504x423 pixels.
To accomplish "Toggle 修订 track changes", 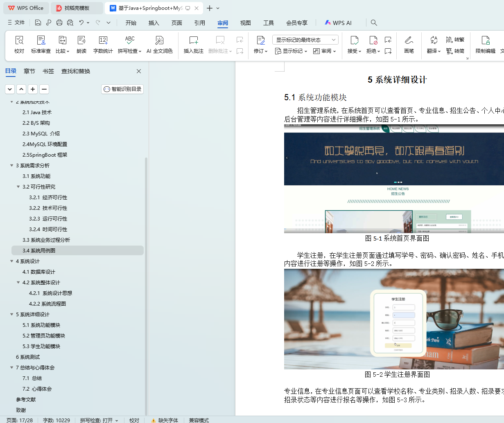I will (x=260, y=45).
